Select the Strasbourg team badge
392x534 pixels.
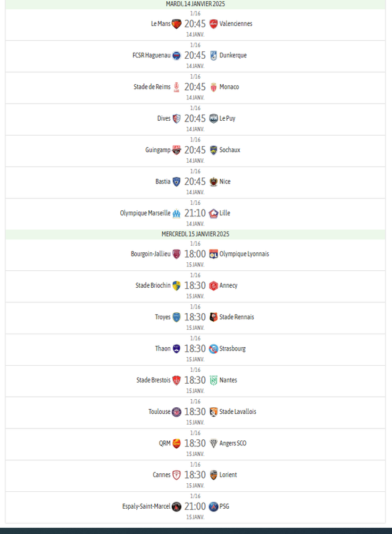tap(214, 348)
